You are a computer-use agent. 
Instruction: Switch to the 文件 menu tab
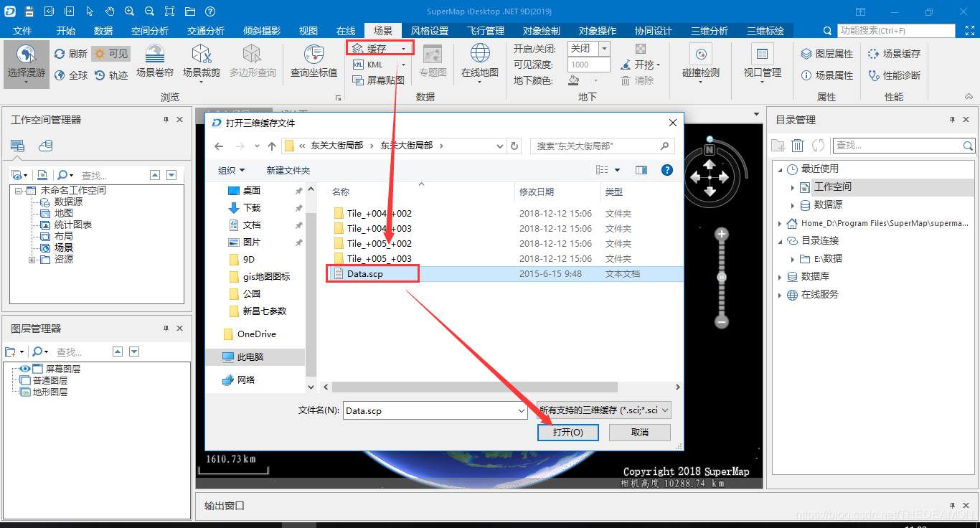click(23, 31)
